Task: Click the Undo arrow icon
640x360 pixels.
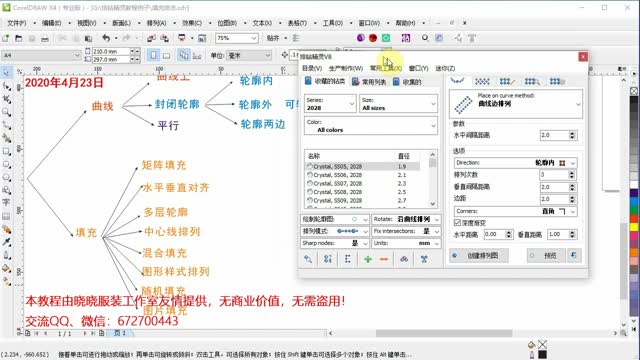Action: pyautogui.click(x=106, y=38)
